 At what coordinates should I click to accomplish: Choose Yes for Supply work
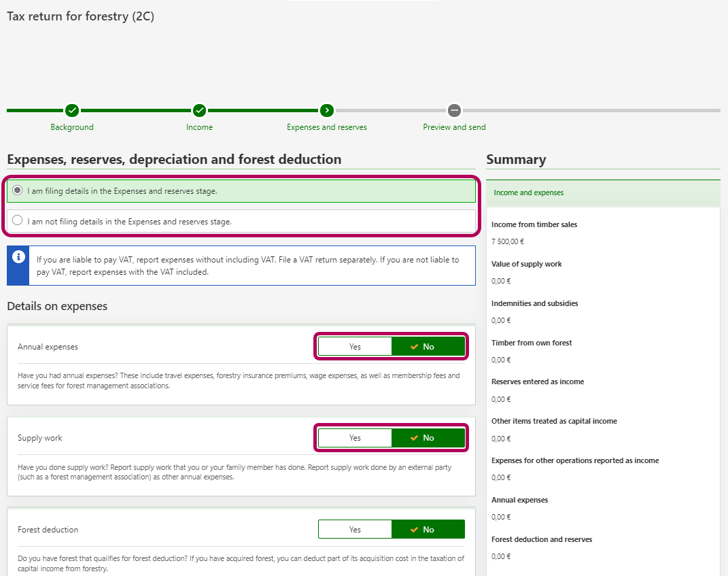[x=355, y=438]
